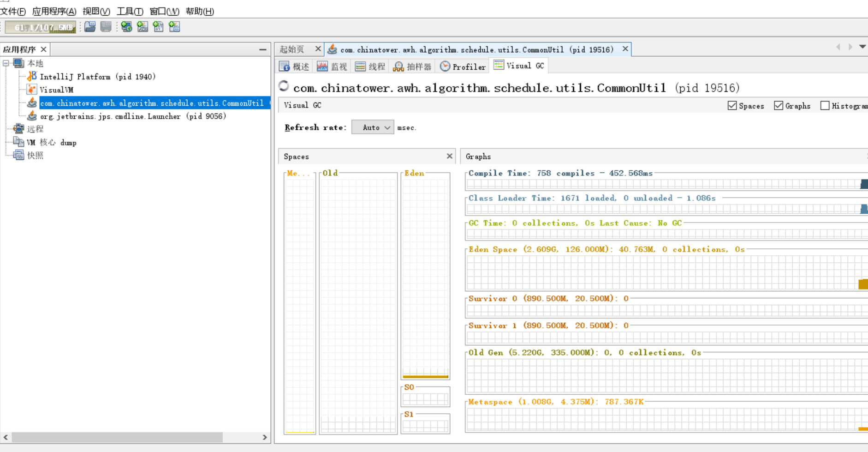Click the Metaspace panel in Spaces
The image size is (868, 452).
click(300, 304)
